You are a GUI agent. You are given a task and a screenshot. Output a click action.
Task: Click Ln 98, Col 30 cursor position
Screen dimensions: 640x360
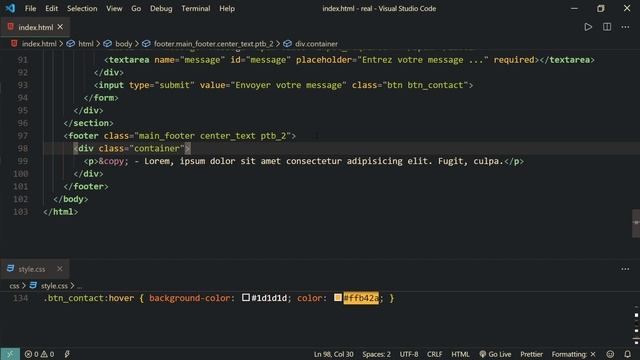tap(333, 354)
